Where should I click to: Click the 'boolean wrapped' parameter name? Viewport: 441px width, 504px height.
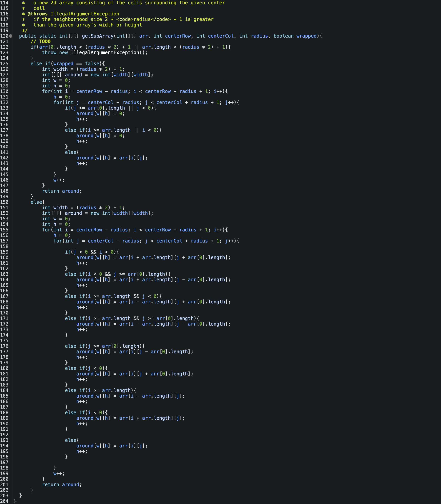click(x=306, y=36)
